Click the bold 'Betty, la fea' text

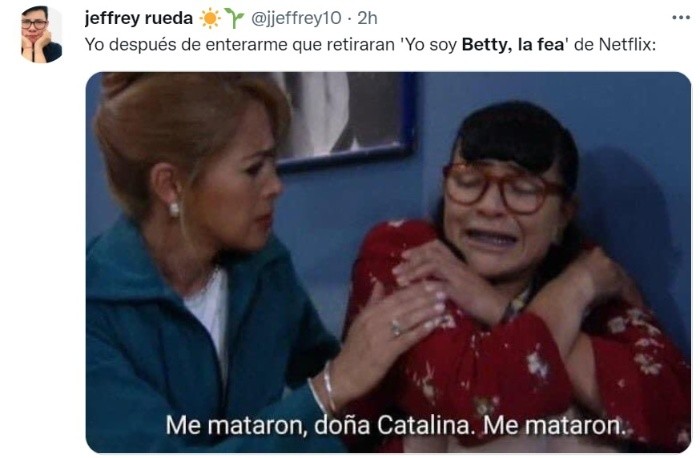point(513,45)
